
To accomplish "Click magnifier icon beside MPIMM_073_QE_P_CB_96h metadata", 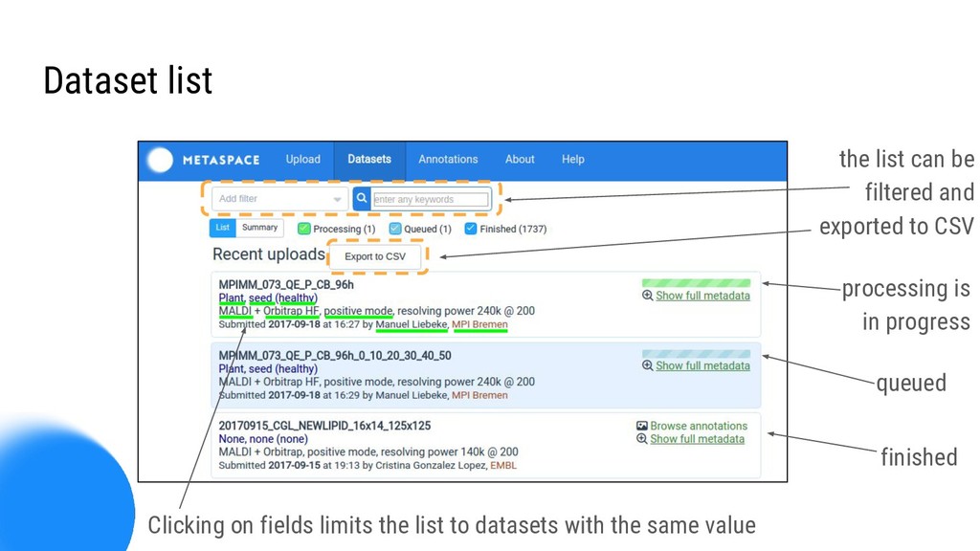I will coord(648,296).
